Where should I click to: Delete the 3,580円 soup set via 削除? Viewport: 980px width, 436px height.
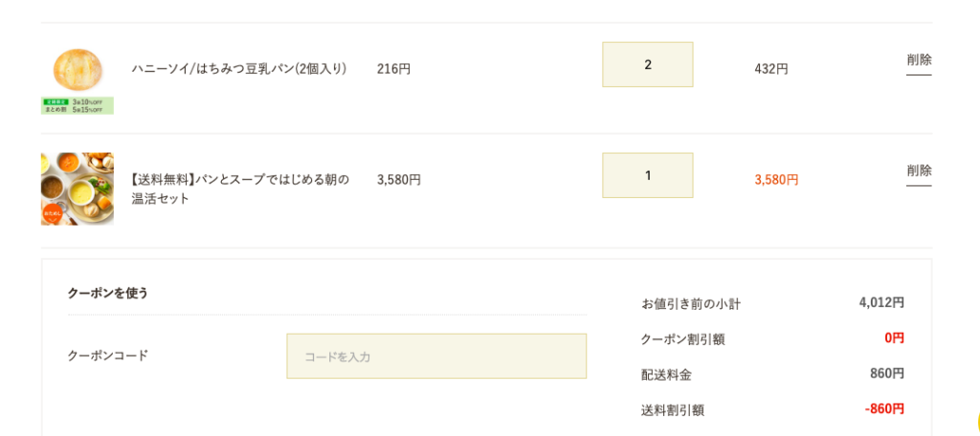point(919,171)
